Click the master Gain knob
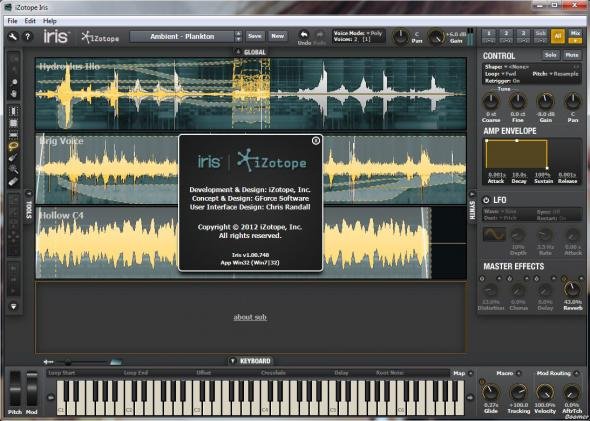Viewport: 590px width, 421px height. click(x=437, y=37)
